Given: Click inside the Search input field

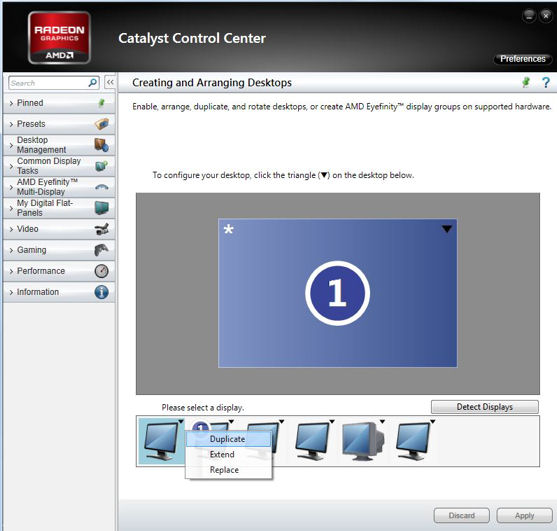Looking at the screenshot, I should point(48,83).
